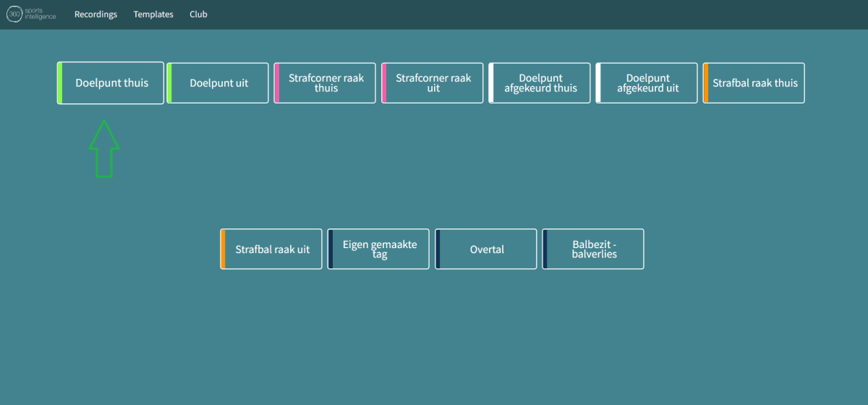Viewport: 868px width, 405px height.
Task: Select the Eigen gemaakte tag button
Action: (379, 250)
